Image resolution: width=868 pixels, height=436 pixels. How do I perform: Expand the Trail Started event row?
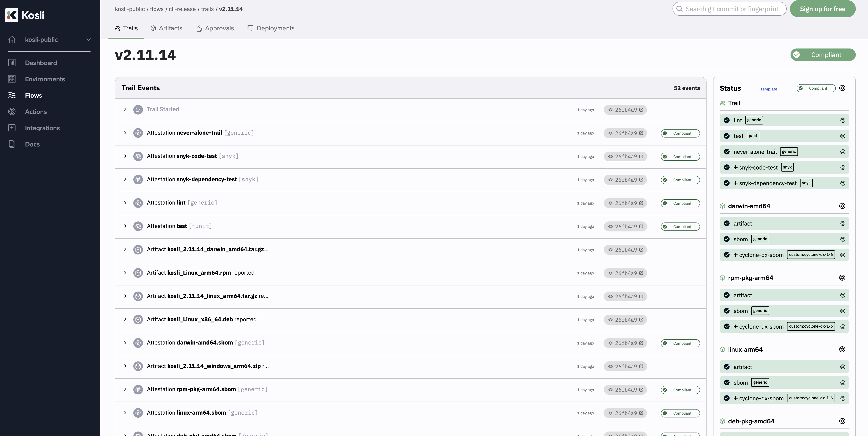tap(125, 109)
